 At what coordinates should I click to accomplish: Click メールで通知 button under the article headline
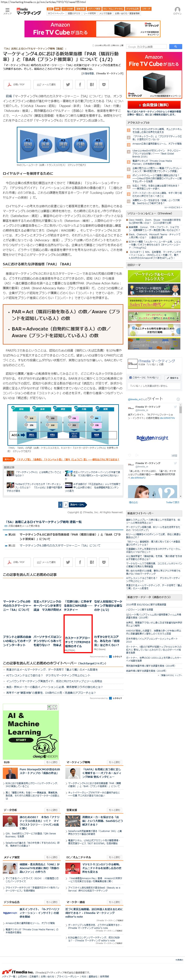(x=47, y=84)
